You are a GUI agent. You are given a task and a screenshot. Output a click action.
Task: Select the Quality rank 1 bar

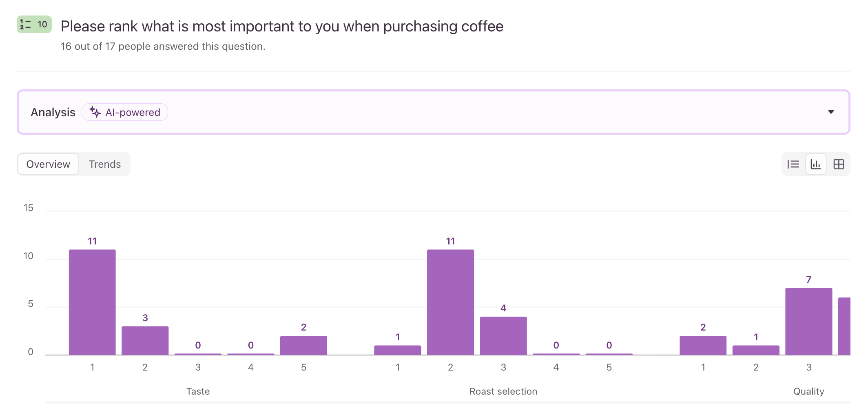click(x=703, y=345)
